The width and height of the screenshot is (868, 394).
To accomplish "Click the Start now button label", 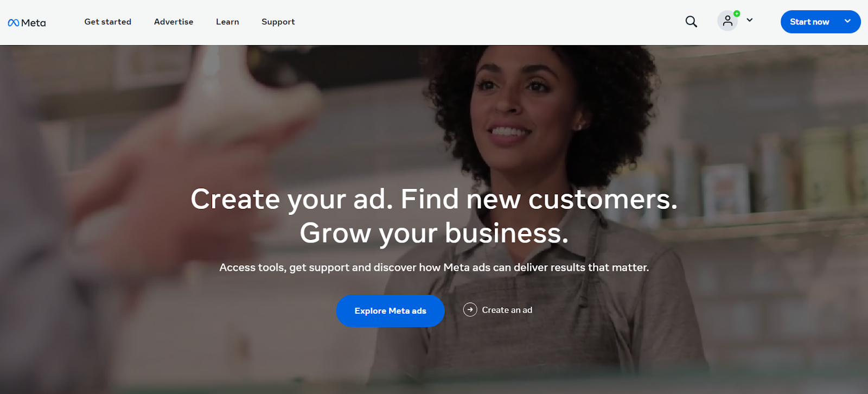I will pos(809,22).
